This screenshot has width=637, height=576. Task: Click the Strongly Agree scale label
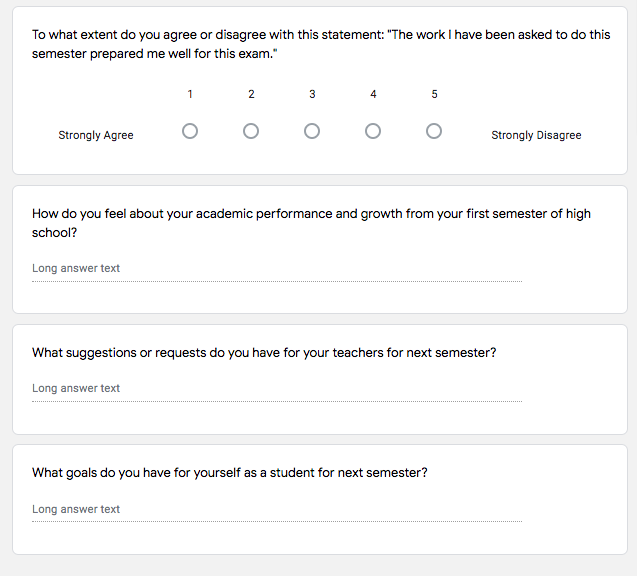click(96, 135)
